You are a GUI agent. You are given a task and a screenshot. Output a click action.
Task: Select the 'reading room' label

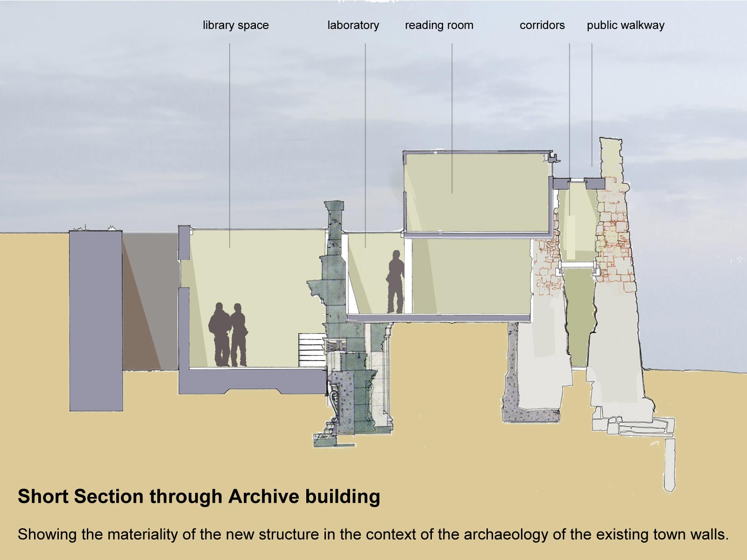tap(439, 25)
